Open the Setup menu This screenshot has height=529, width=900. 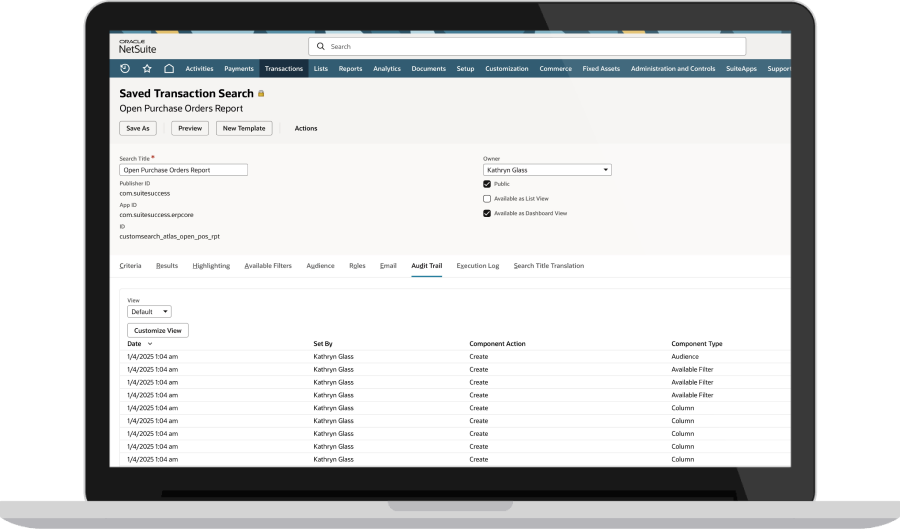click(465, 69)
